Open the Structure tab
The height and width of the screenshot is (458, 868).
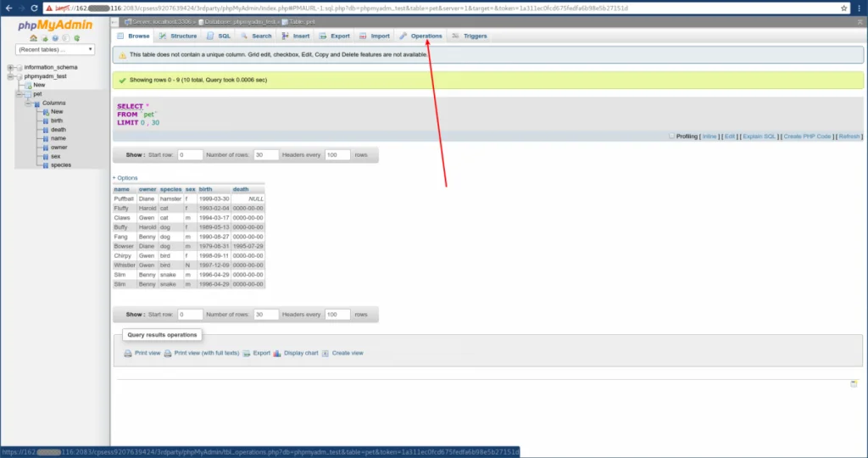pyautogui.click(x=178, y=36)
